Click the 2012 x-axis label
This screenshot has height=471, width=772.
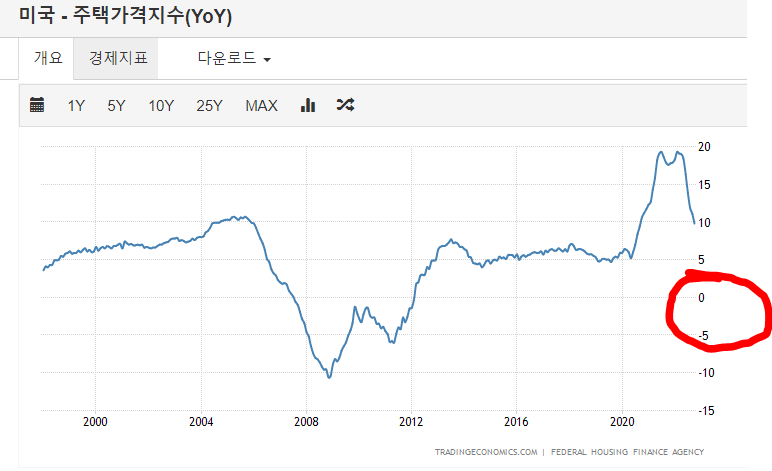pyautogui.click(x=411, y=422)
